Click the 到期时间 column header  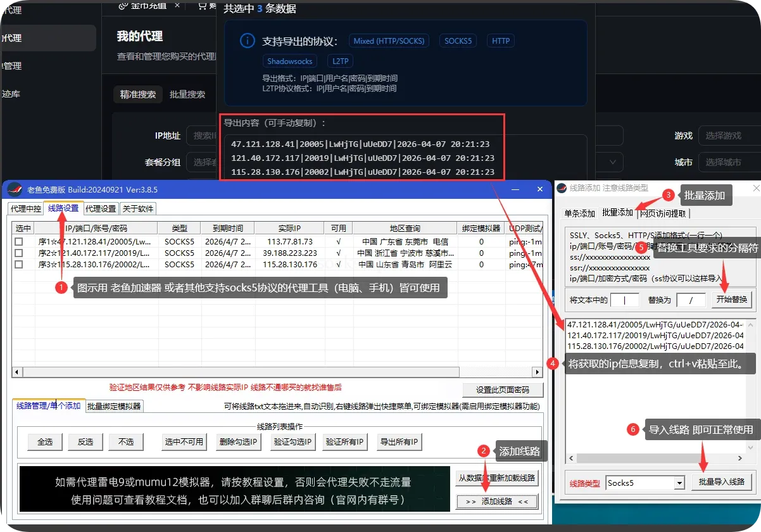click(x=227, y=228)
